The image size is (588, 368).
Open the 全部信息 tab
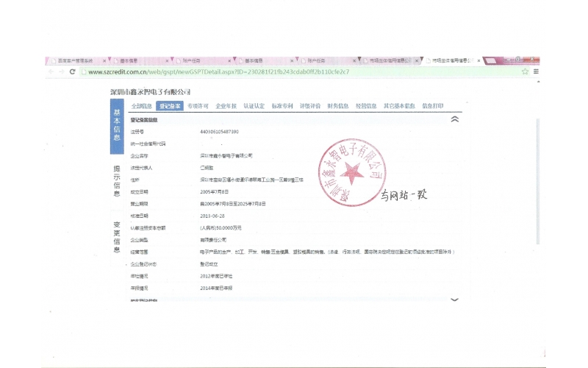142,106
